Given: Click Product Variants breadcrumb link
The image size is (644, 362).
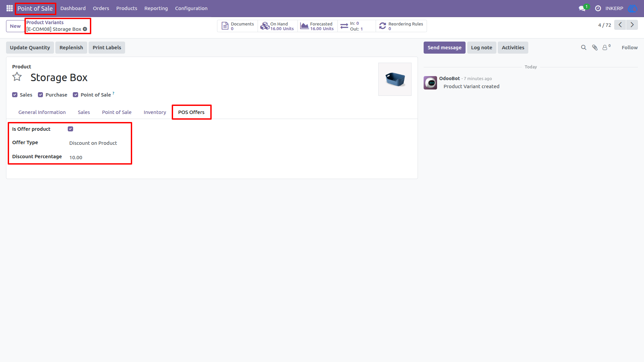Looking at the screenshot, I should tap(45, 22).
